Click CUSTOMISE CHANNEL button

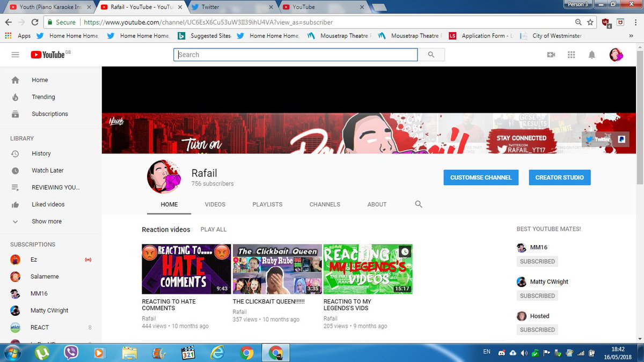tap(481, 178)
